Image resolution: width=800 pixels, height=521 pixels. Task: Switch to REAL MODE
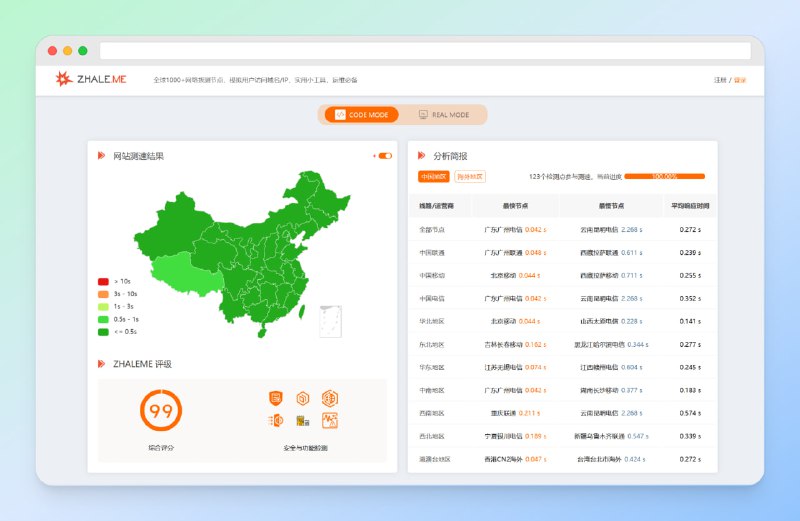coord(443,115)
